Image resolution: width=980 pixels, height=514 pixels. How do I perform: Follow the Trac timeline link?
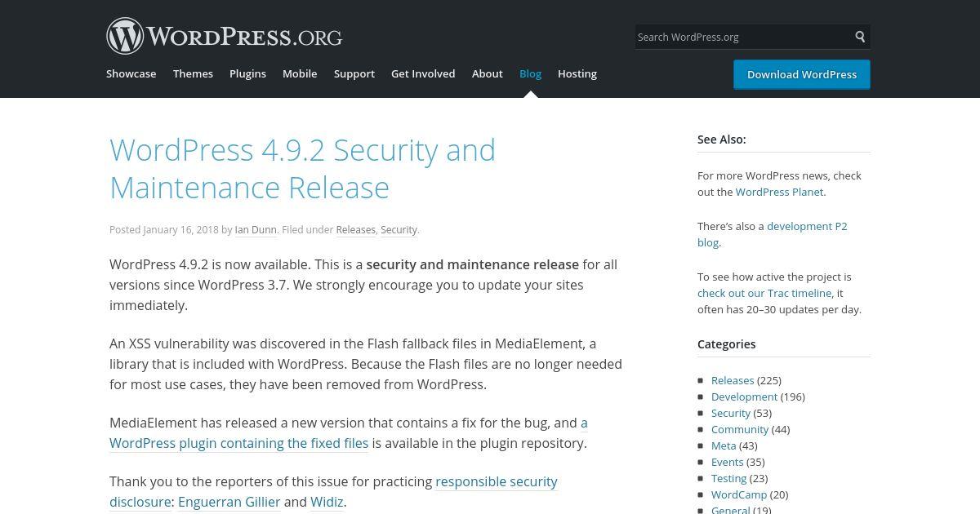764,293
